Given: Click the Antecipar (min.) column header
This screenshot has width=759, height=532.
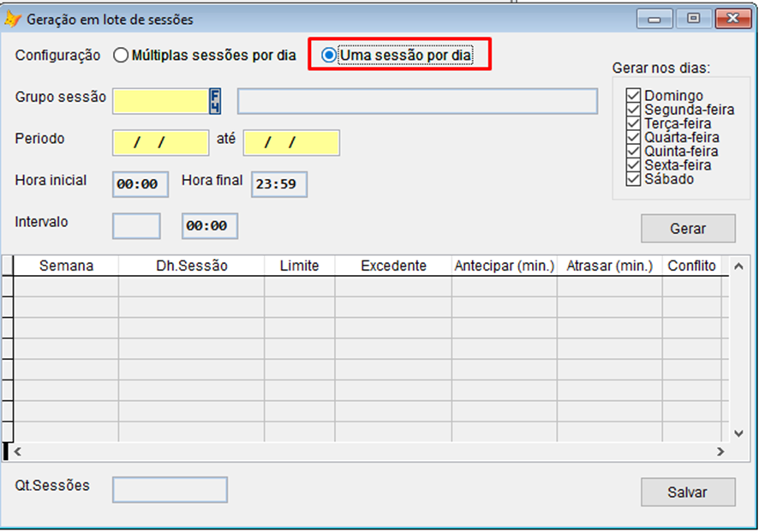Looking at the screenshot, I should [x=505, y=266].
